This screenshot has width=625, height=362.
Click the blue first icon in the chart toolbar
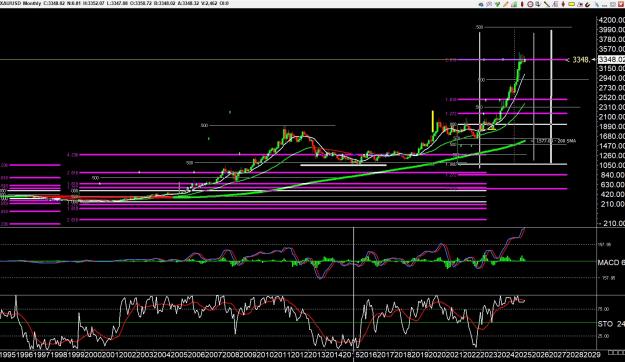(x=481, y=4)
